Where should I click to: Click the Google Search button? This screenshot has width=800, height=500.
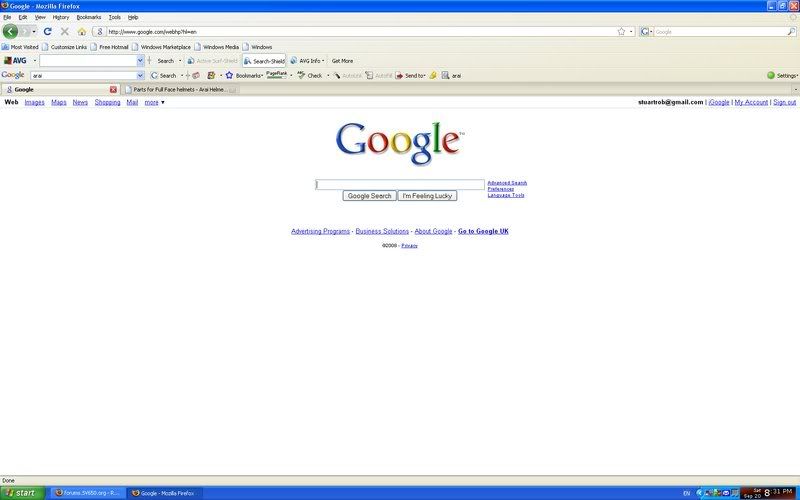[x=369, y=196]
